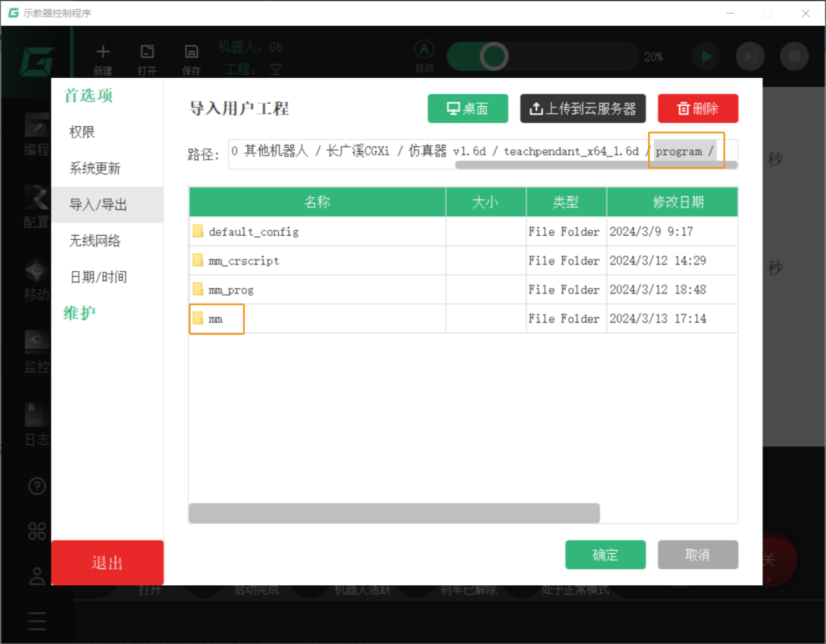
Task: Click File Folder type in mm_crscript row
Action: tap(564, 260)
